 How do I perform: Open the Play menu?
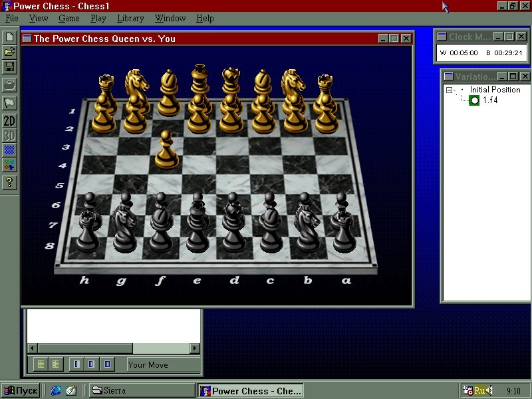click(98, 19)
